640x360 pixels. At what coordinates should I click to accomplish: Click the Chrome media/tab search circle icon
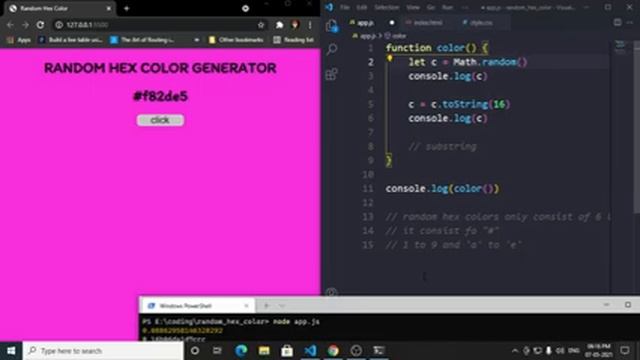tap(245, 8)
